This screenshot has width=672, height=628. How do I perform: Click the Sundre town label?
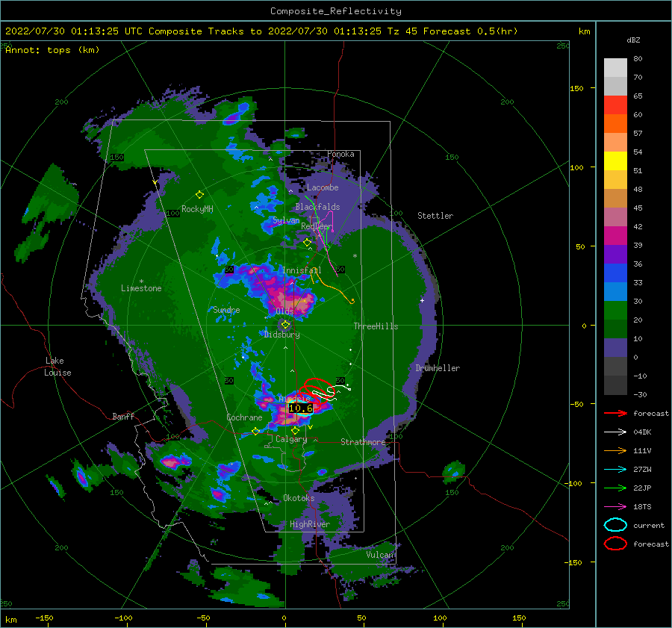point(226,309)
